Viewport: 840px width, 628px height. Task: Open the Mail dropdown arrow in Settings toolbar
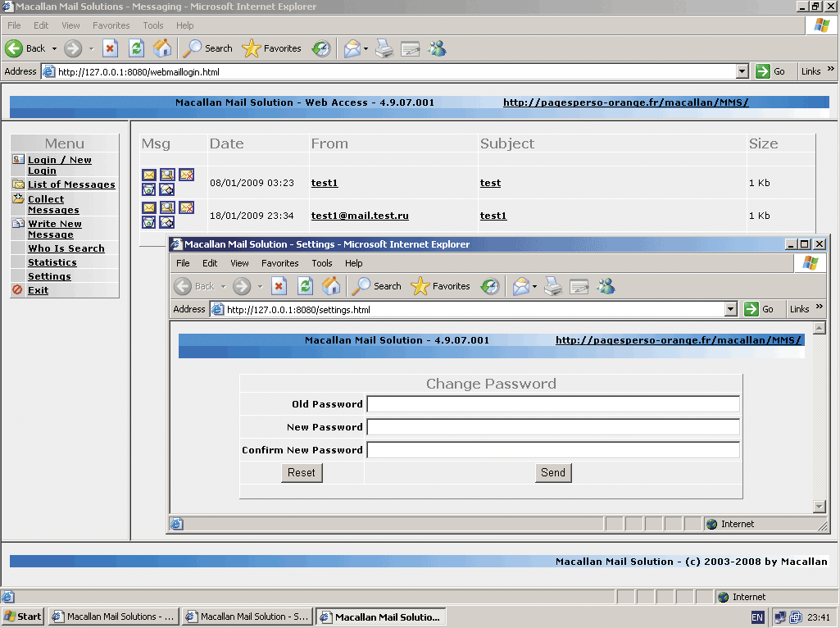[x=534, y=286]
